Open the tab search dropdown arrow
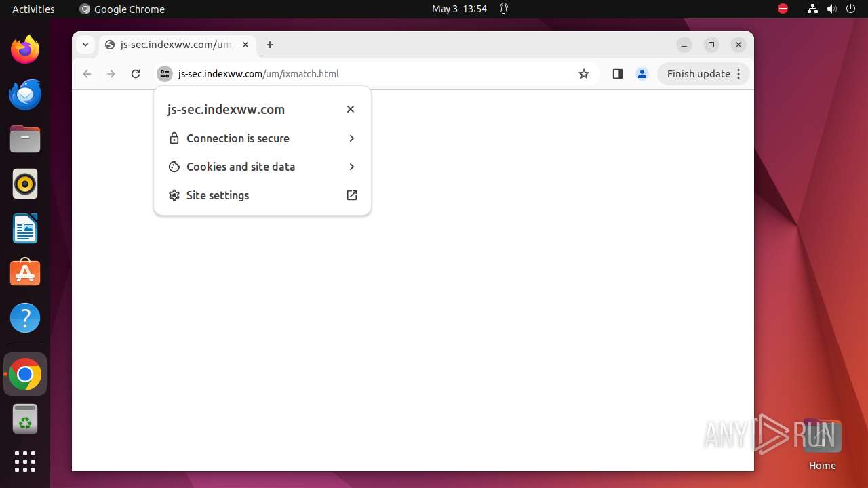 (x=85, y=45)
